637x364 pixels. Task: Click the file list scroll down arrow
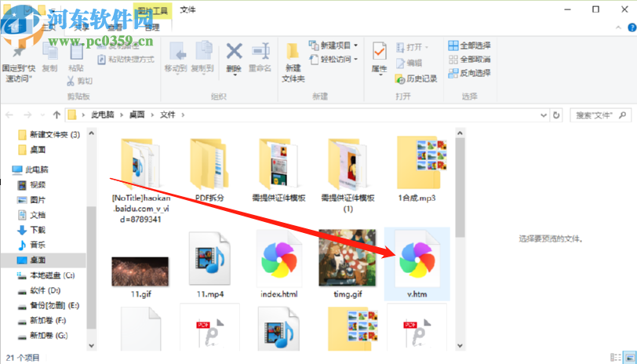coord(460,346)
